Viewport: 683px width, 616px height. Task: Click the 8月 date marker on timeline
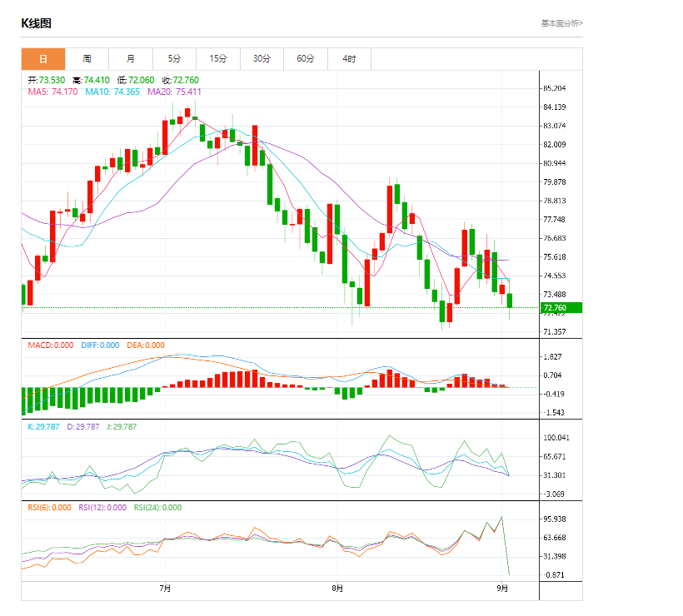point(337,589)
